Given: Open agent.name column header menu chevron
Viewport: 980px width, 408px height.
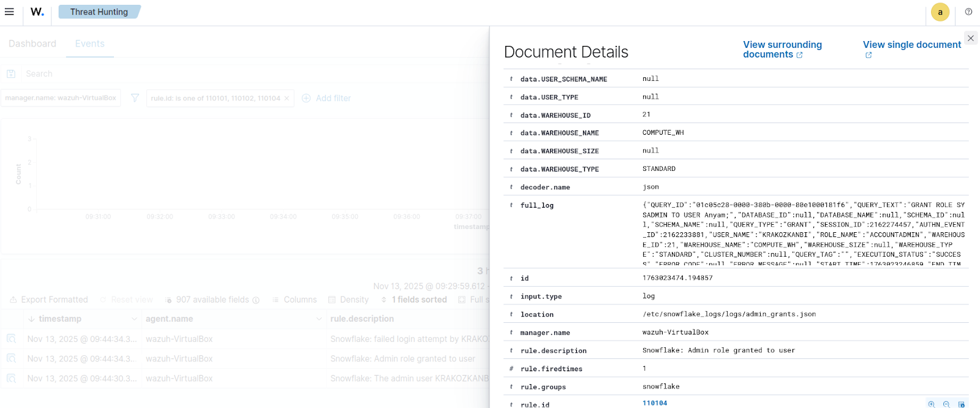Looking at the screenshot, I should tap(318, 319).
